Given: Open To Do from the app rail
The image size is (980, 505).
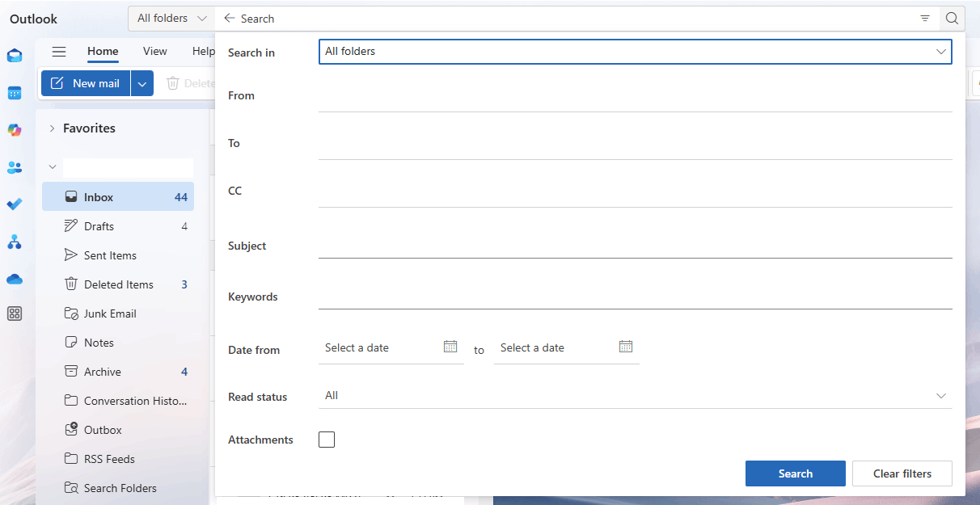Looking at the screenshot, I should [x=15, y=204].
